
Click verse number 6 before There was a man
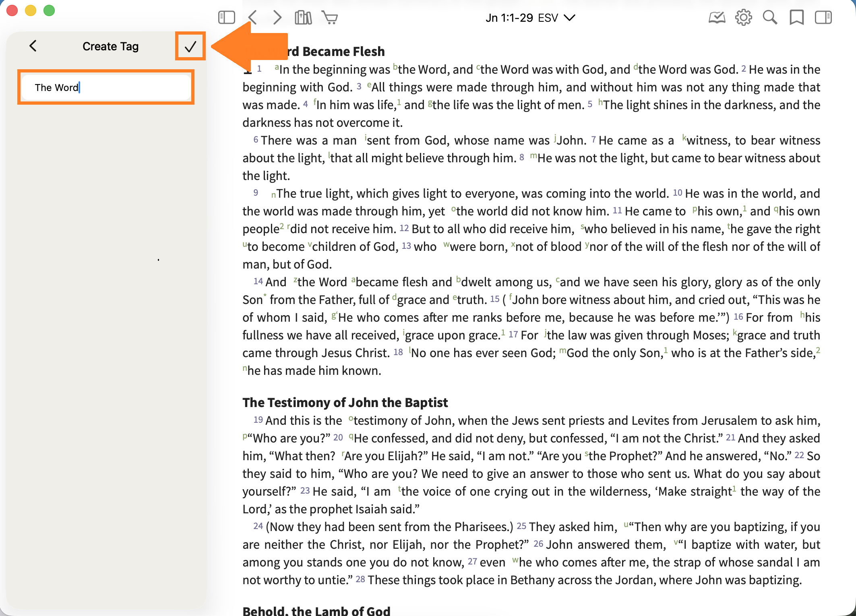pos(256,140)
